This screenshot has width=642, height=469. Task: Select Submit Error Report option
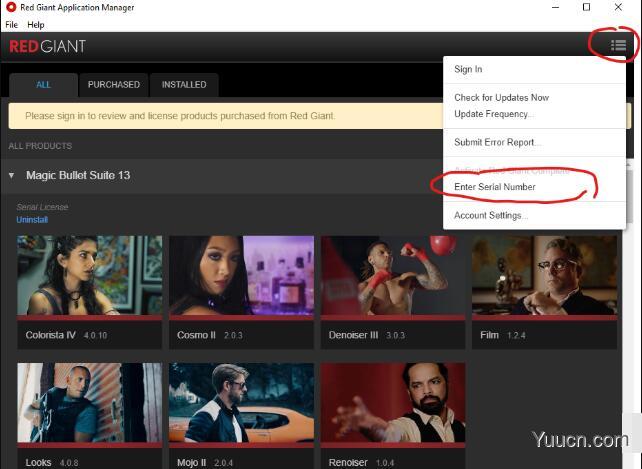(x=497, y=142)
